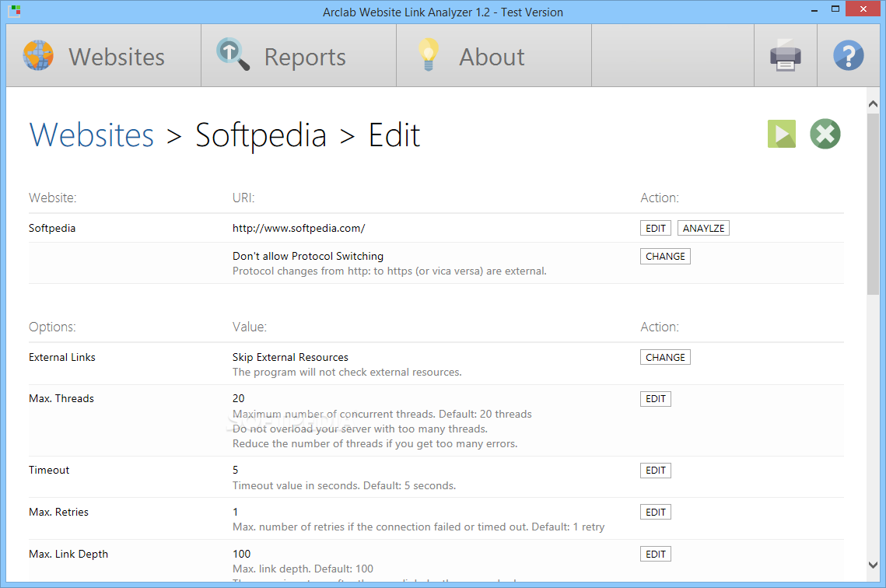
Task: Click 'Don't allow Protocol Switching' text
Action: (x=308, y=256)
